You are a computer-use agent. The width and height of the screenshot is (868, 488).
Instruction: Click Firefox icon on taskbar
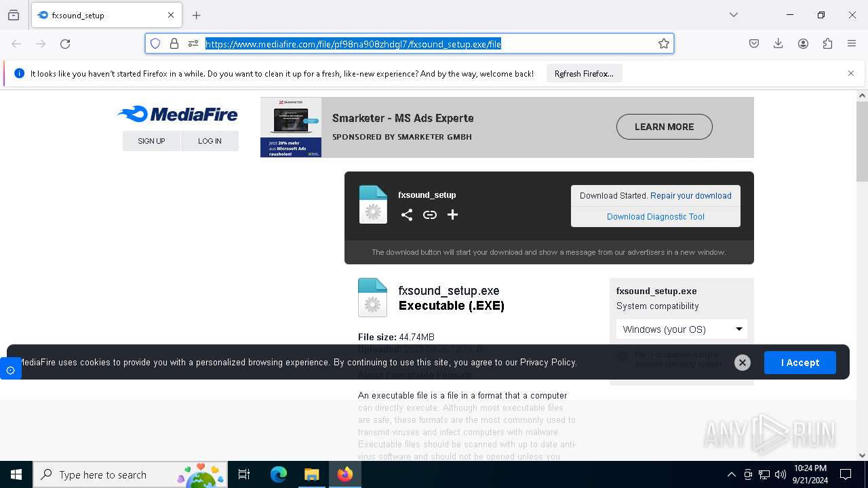(345, 474)
